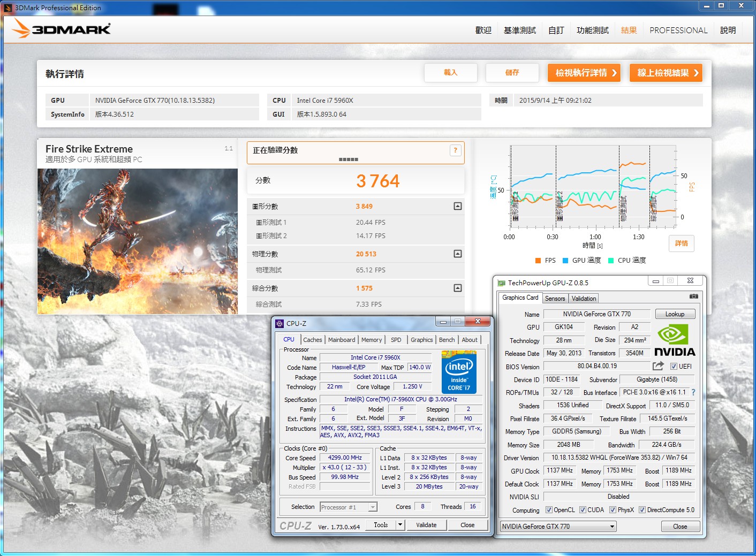Toggle the DirectCompute 5.0 checkbox in GPU-Z
This screenshot has height=556, width=756.
pos(642,510)
